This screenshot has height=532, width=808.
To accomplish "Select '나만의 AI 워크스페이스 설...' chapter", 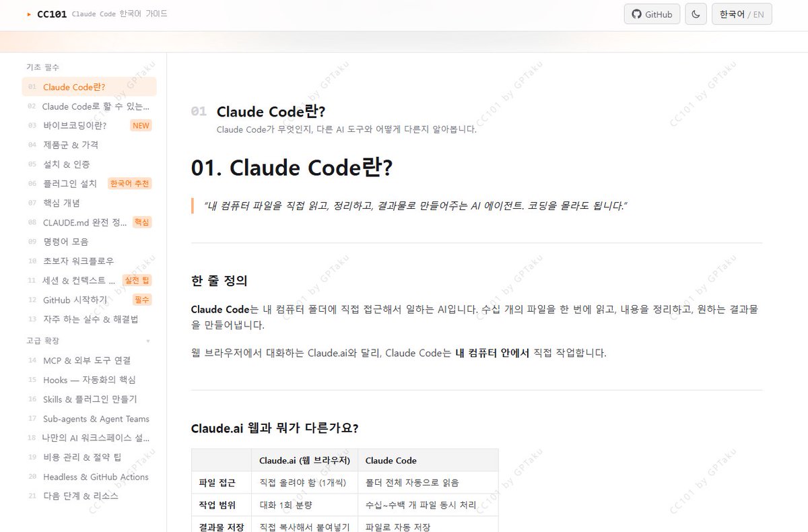I will [x=89, y=438].
